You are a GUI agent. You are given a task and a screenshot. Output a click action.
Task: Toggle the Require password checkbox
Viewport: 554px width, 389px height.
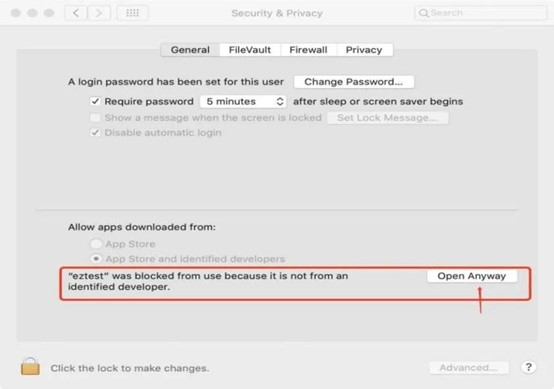(x=95, y=101)
